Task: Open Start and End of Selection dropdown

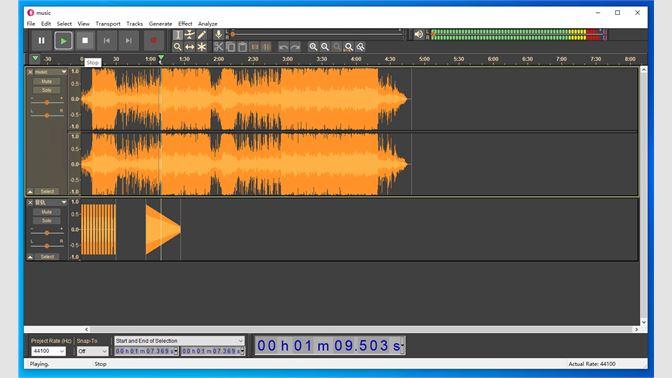Action: pos(179,341)
